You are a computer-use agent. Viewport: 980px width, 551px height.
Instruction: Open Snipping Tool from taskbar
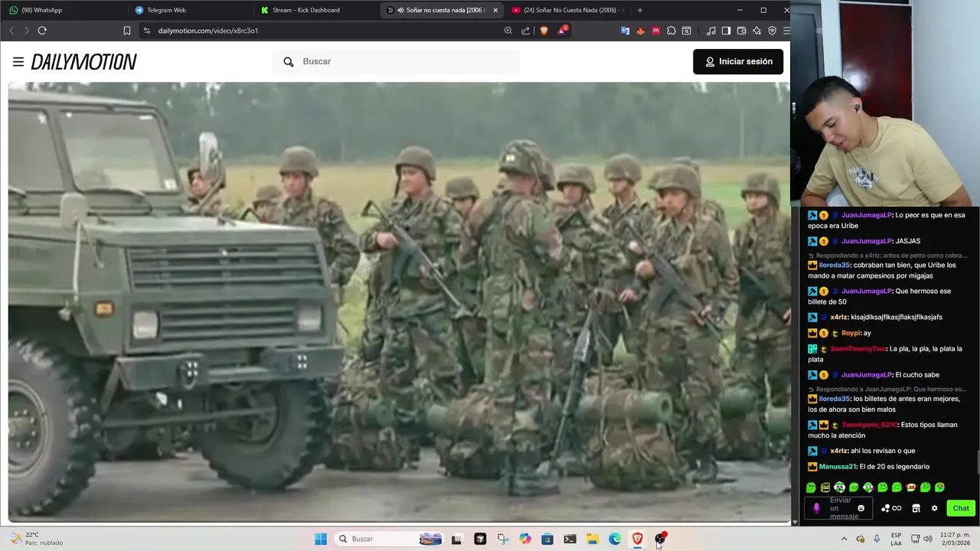point(502,539)
